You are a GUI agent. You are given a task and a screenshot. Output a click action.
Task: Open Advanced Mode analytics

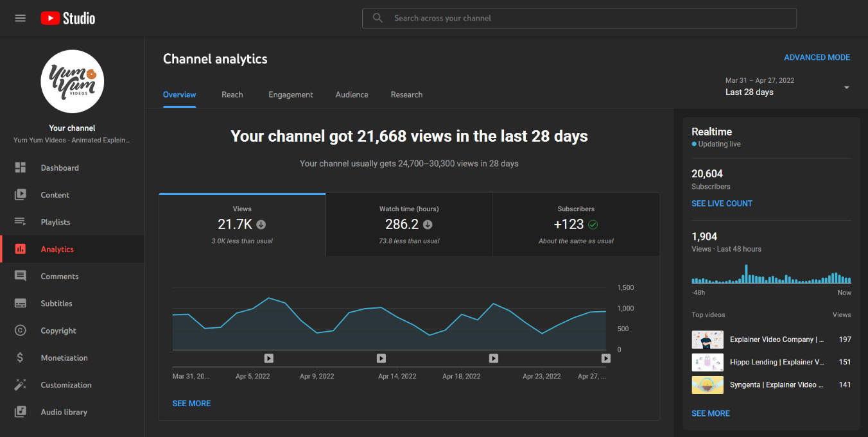click(817, 57)
